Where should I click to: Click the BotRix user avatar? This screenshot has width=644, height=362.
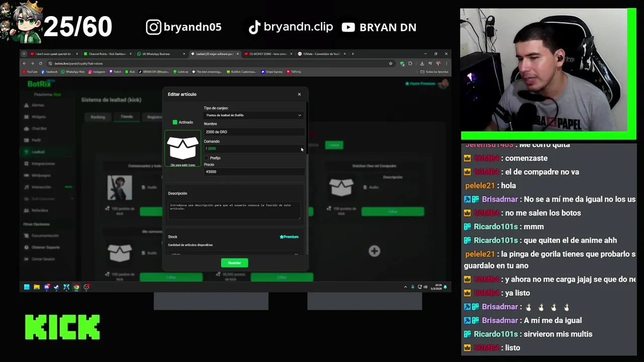tap(443, 84)
